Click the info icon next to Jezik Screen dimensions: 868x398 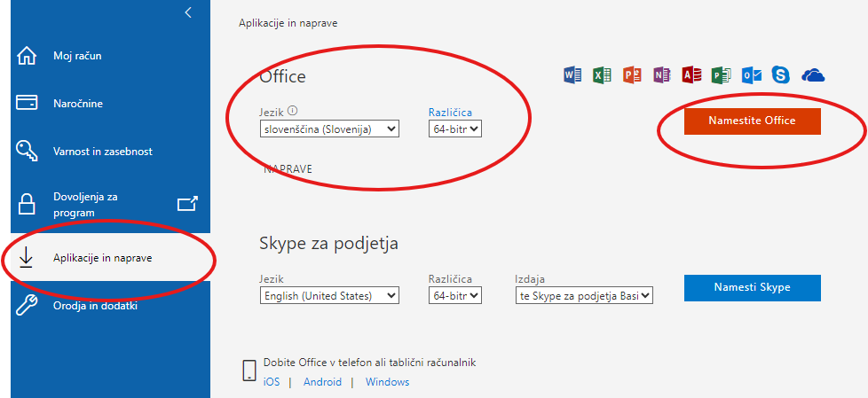[x=292, y=111]
